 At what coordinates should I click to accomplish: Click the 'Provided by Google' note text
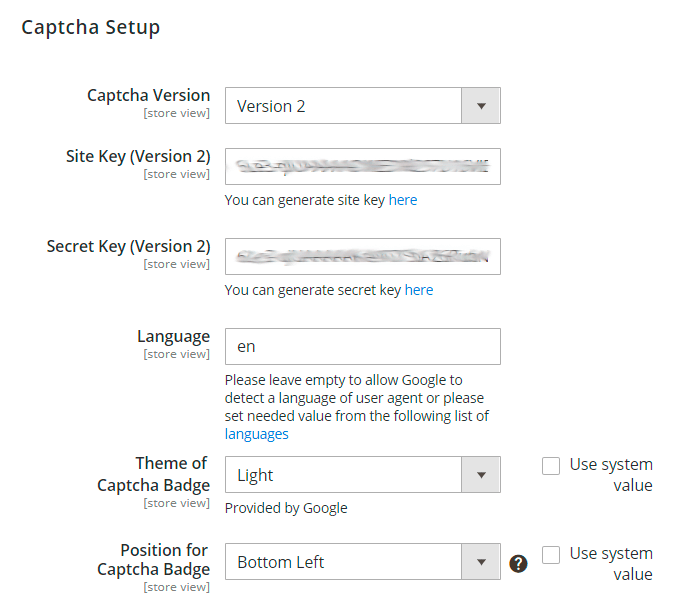(286, 508)
